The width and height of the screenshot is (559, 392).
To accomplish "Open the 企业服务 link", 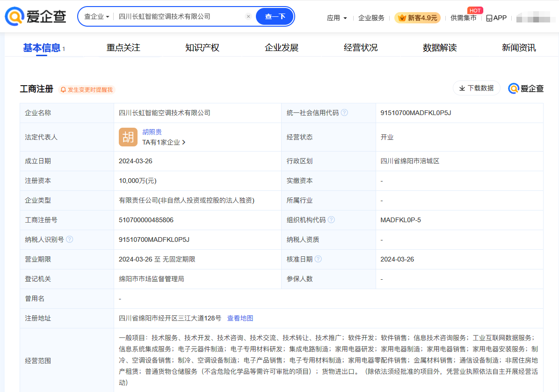I will [x=371, y=18].
